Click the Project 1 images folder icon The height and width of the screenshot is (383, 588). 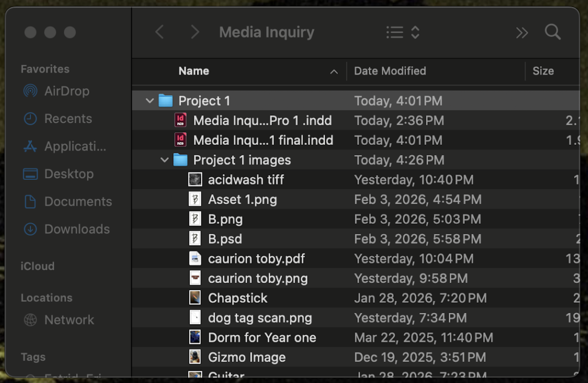(x=180, y=160)
